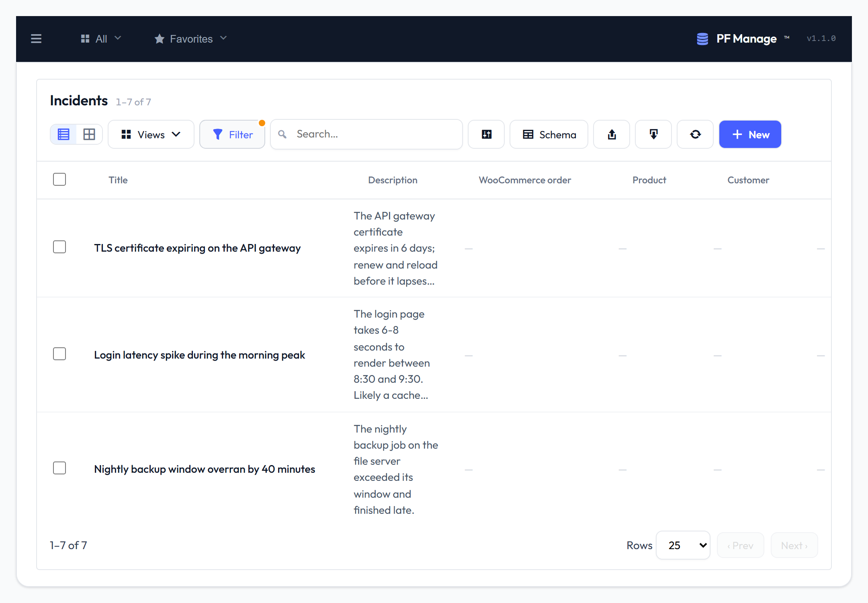Image resolution: width=868 pixels, height=603 pixels.
Task: Click the Next page button
Action: (x=794, y=546)
